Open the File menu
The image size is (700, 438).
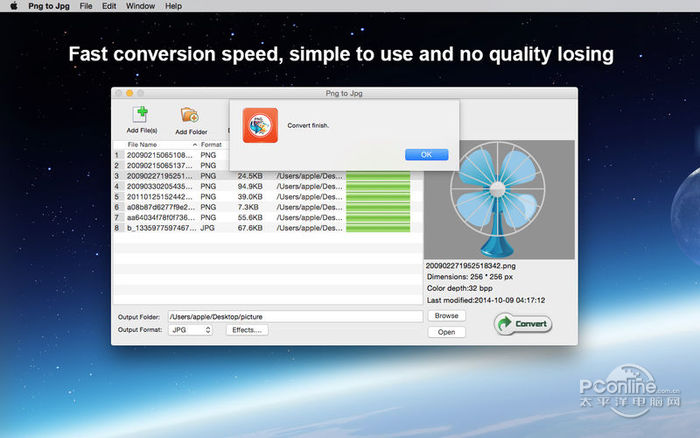86,6
